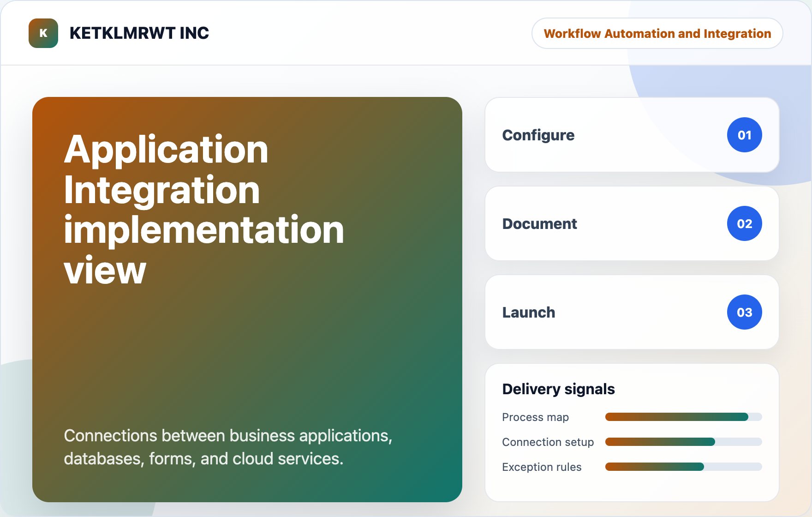The height and width of the screenshot is (517, 812).
Task: Open the Document step card
Action: pyautogui.click(x=632, y=223)
